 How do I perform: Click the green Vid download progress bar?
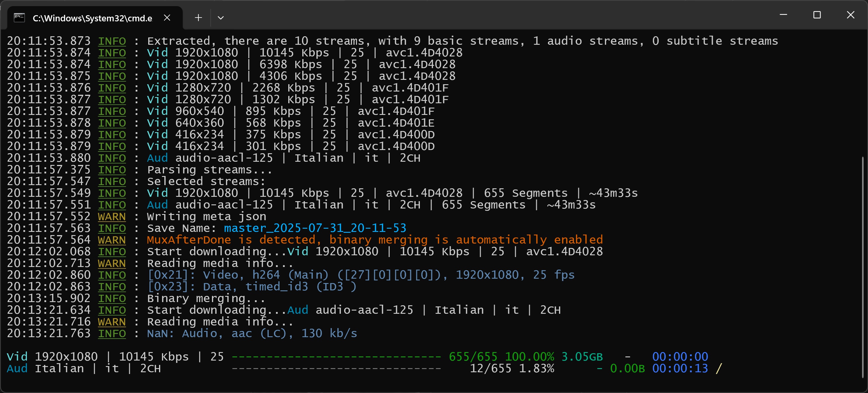[336, 357]
